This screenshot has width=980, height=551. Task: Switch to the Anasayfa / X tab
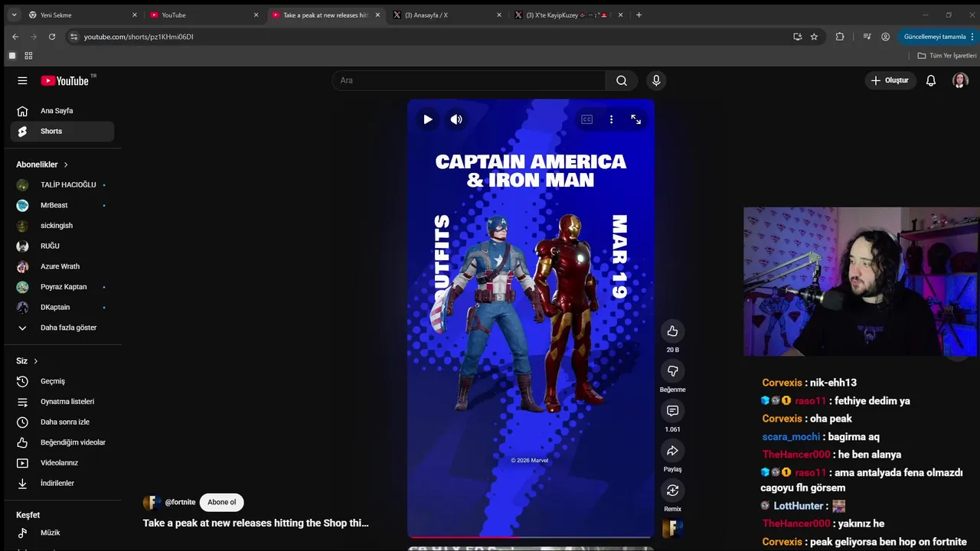pos(448,15)
